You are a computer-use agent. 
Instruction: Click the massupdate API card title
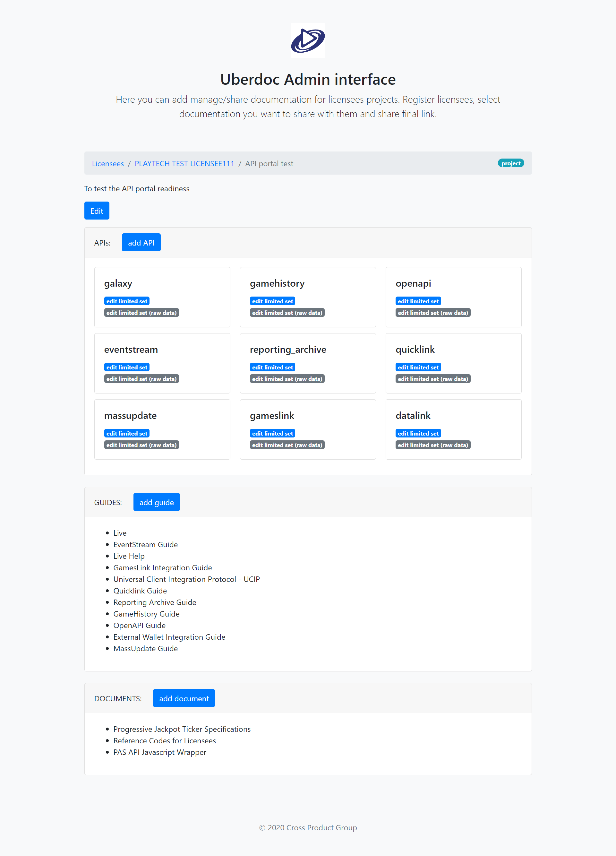[131, 416]
